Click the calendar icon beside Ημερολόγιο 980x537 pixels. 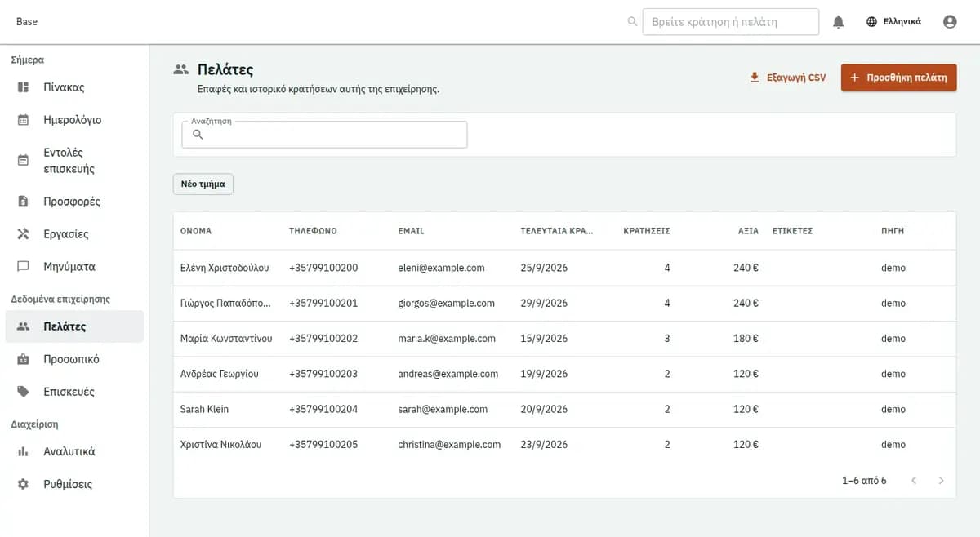24,120
